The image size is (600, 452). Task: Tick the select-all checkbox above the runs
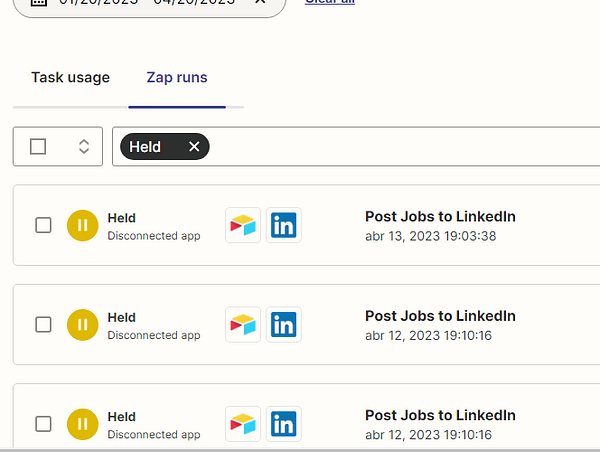click(38, 147)
